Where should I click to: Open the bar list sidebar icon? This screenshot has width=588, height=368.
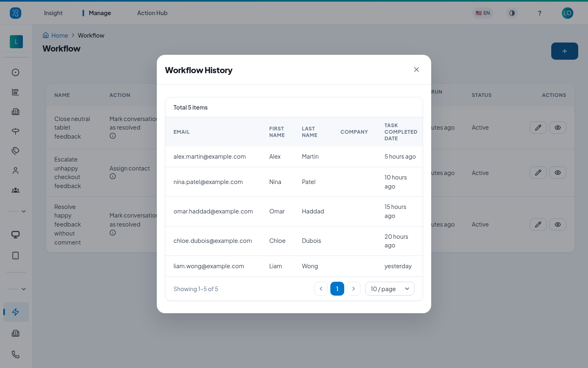(x=16, y=92)
